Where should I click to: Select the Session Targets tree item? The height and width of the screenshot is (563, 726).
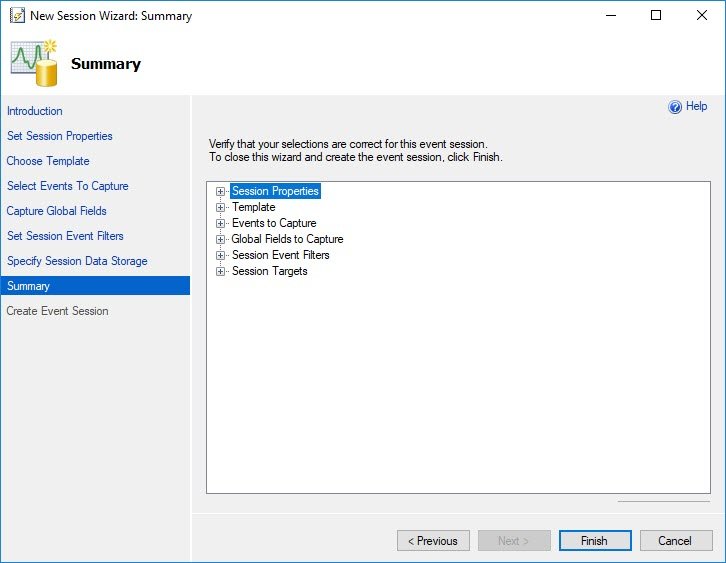(x=269, y=271)
